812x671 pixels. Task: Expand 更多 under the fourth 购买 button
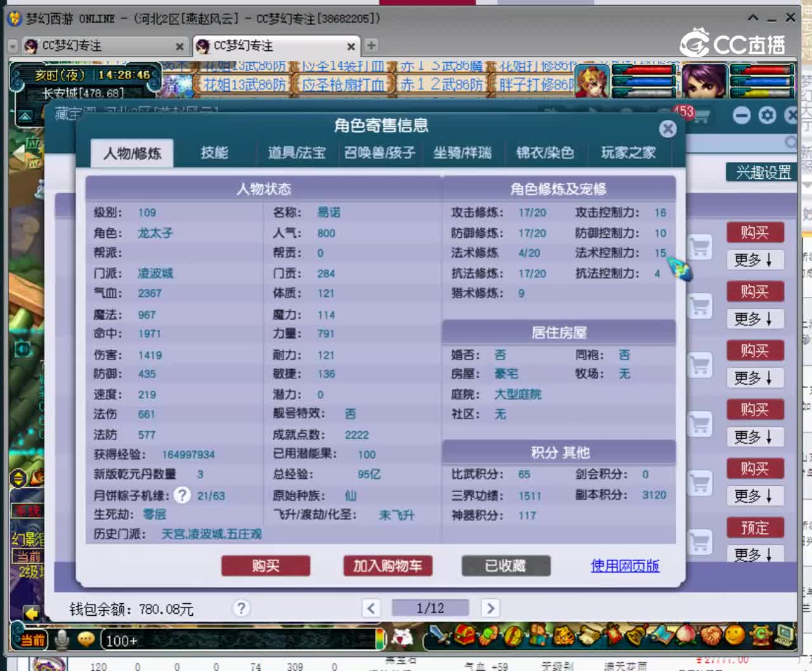coord(754,436)
